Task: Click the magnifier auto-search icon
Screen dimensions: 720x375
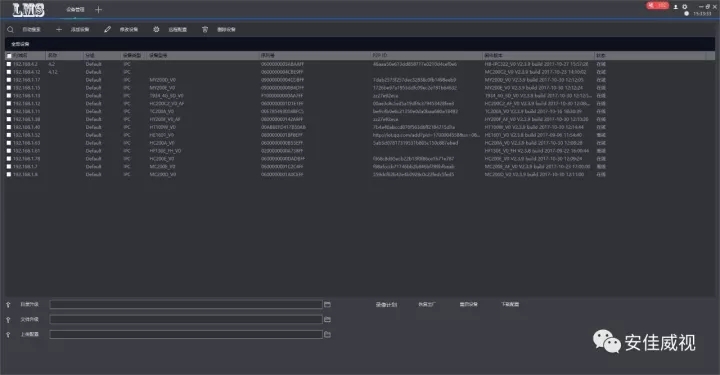Action: point(10,29)
